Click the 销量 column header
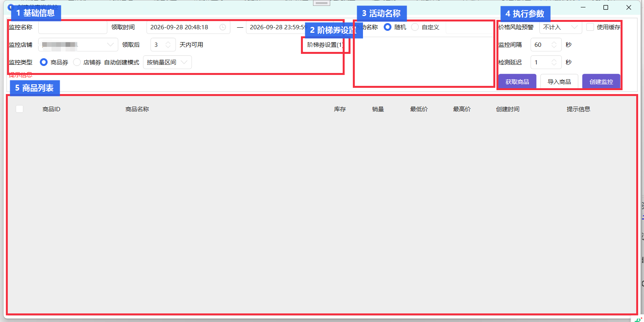Image resolution: width=644 pixels, height=322 pixels. tap(378, 109)
